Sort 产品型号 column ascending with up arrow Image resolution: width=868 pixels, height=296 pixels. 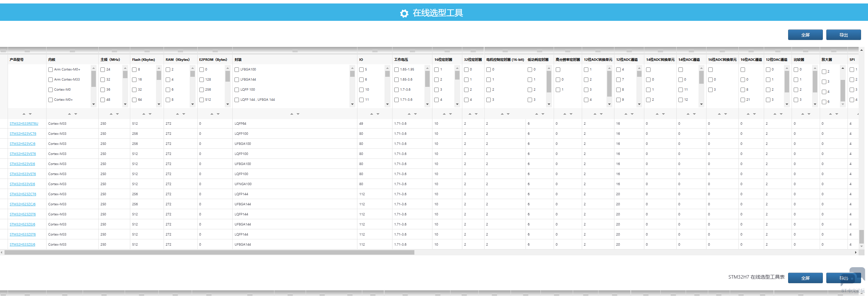tap(24, 114)
